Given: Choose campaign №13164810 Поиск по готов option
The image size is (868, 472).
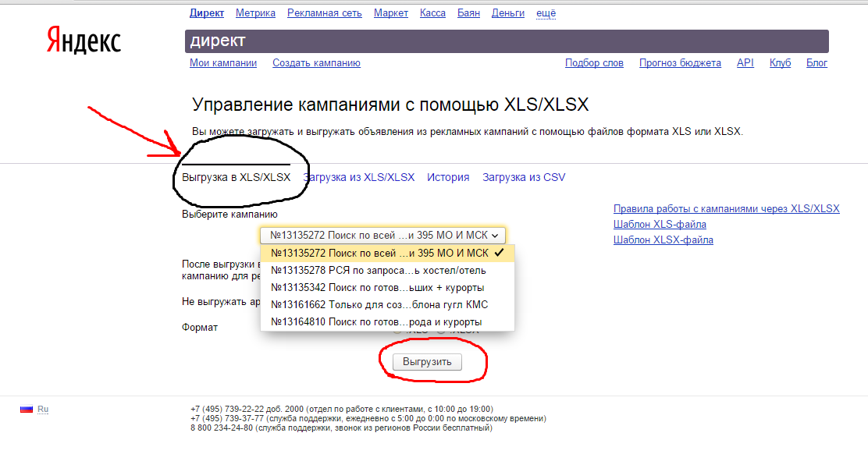Looking at the screenshot, I should [x=387, y=321].
